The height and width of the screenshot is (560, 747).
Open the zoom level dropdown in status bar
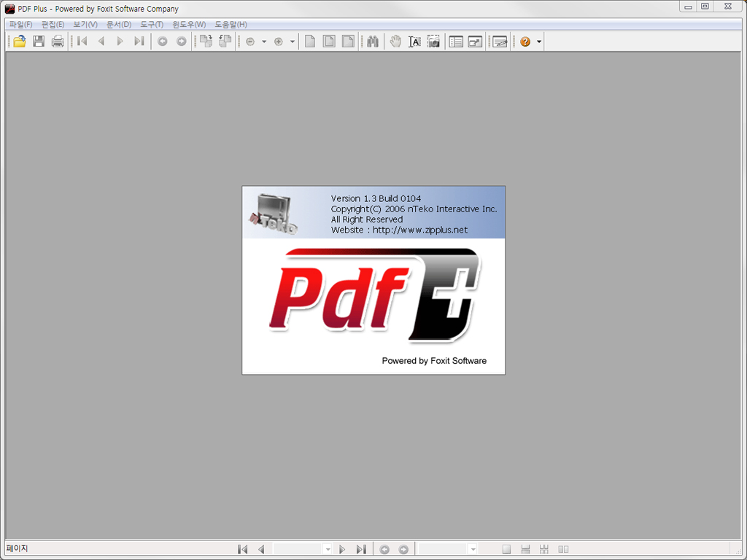pos(473,549)
